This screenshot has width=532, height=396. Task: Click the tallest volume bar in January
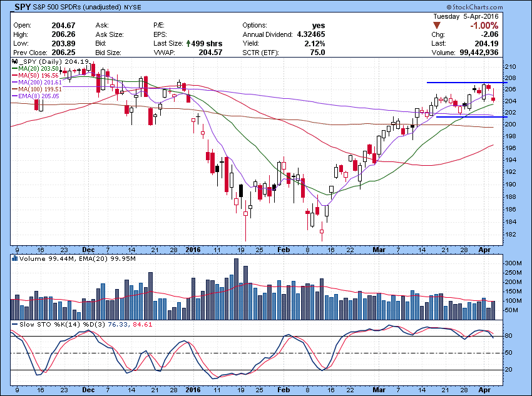[x=236, y=289]
